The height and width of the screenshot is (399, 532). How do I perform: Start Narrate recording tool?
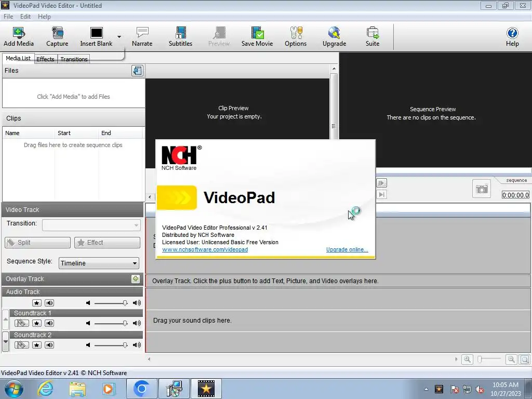click(142, 37)
